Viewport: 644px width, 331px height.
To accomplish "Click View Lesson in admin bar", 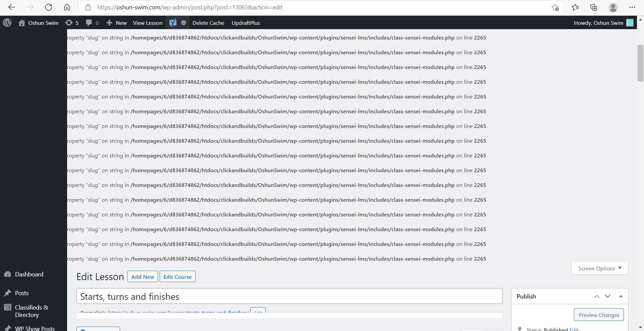I will (x=147, y=23).
